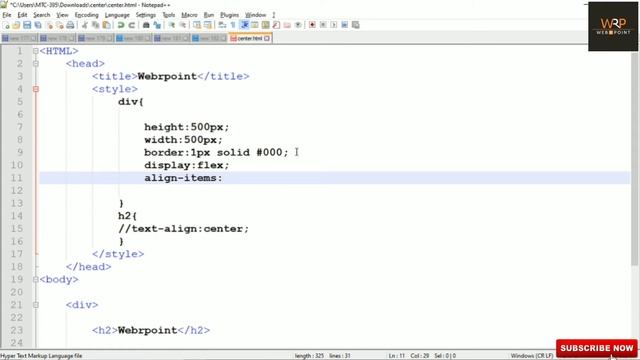Open the Macro menu

click(189, 15)
